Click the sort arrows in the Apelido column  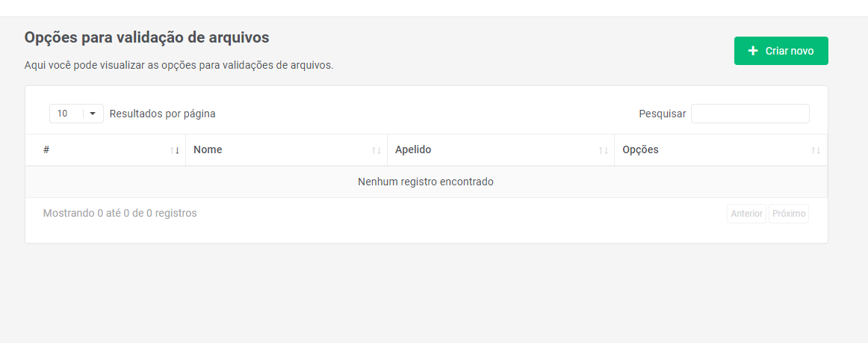tap(604, 150)
